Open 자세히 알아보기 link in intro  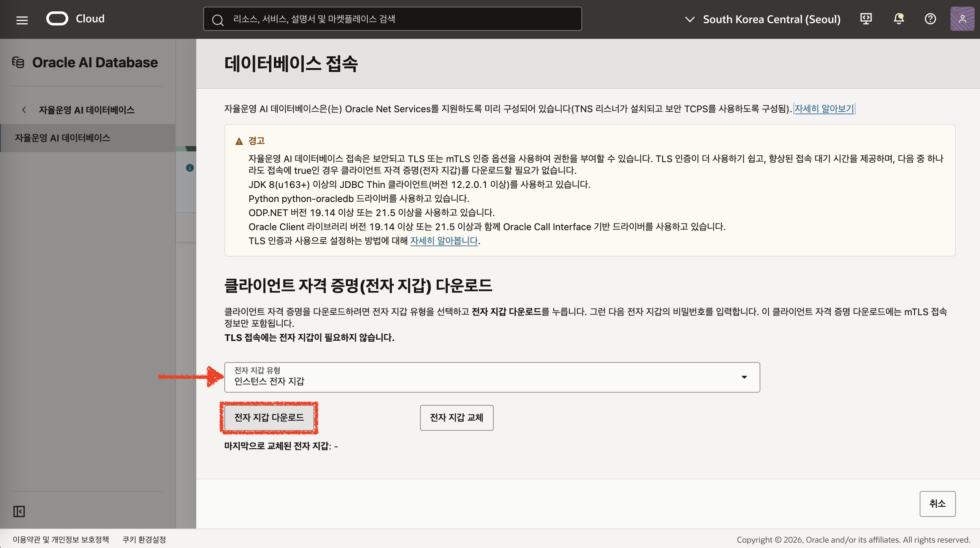click(x=824, y=109)
